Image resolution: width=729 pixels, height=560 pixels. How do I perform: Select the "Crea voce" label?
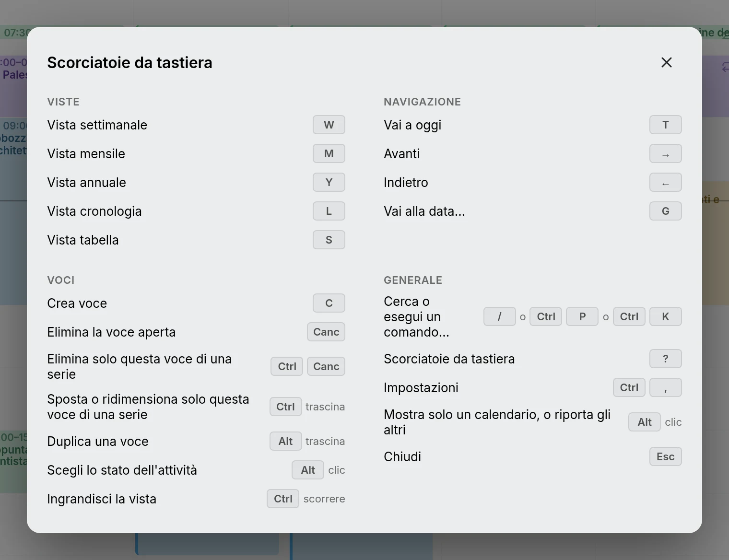pos(77,303)
